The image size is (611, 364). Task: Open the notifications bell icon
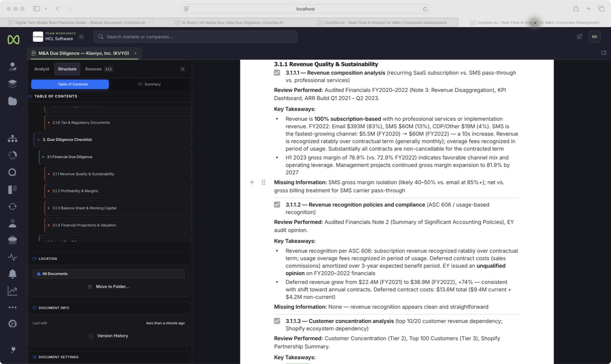[x=13, y=274]
